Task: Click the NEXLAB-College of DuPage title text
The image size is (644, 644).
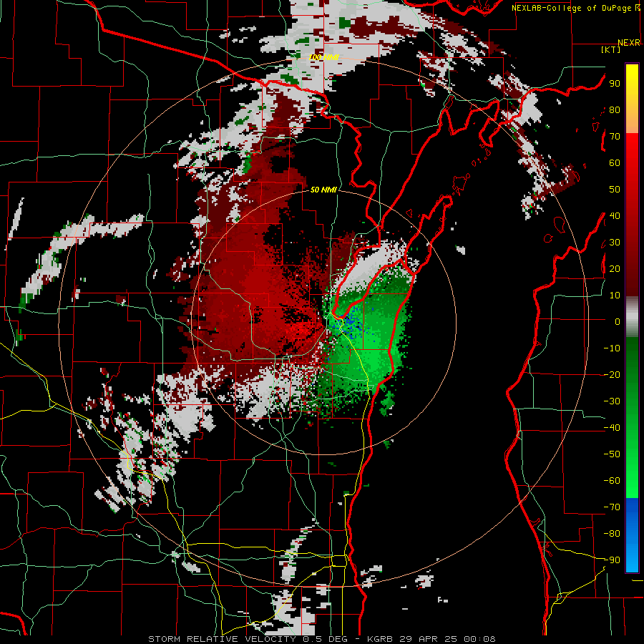Action: pos(572,8)
